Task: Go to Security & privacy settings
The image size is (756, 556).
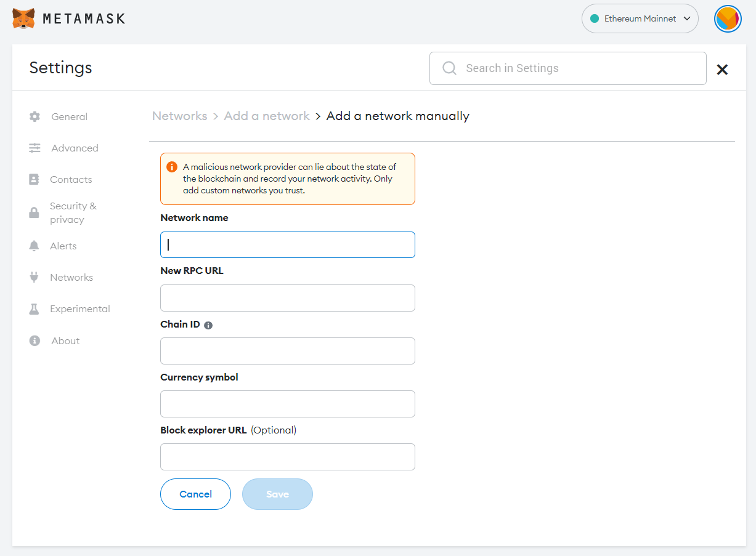Action: (x=73, y=212)
